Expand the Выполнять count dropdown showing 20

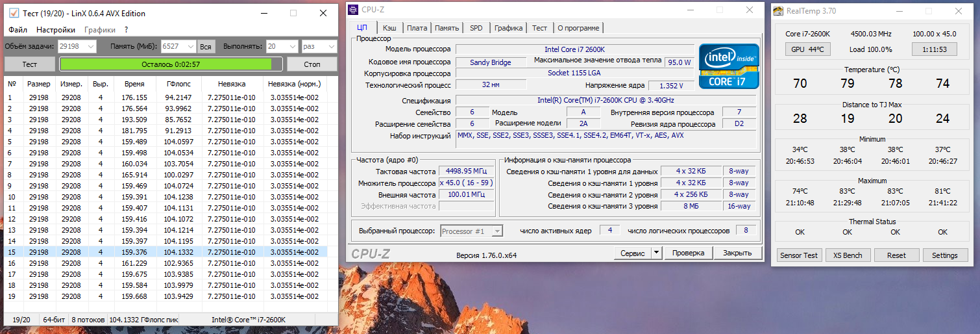pyautogui.click(x=292, y=46)
